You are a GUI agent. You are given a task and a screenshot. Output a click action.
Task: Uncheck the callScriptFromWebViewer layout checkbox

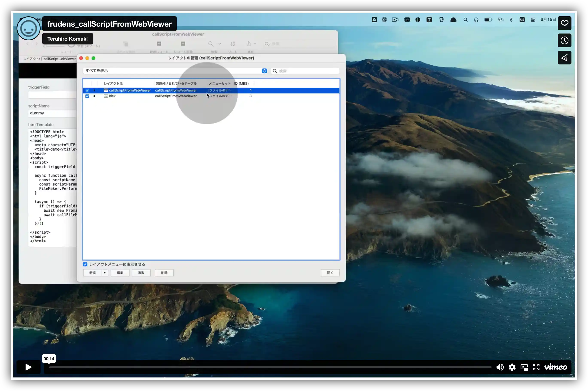pos(87,90)
